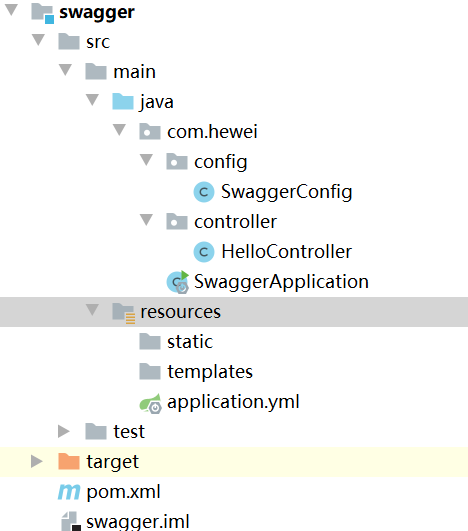Click the static folder icon
The width and height of the screenshot is (468, 531).
(150, 341)
